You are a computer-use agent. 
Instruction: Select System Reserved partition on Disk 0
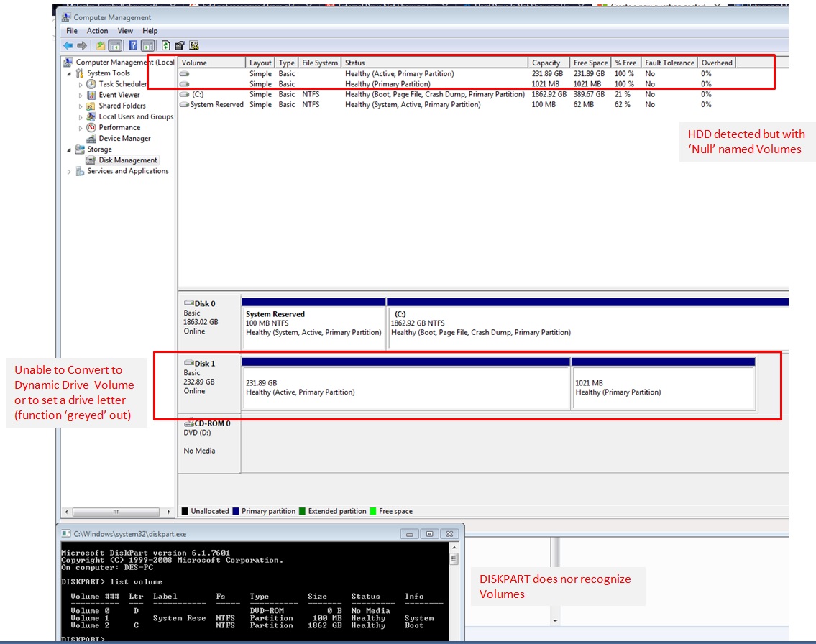313,323
